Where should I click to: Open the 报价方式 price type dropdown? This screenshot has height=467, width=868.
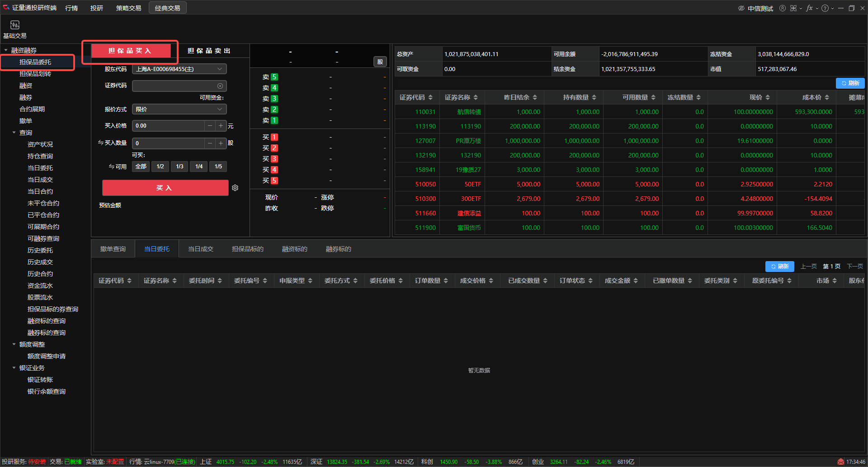pos(179,110)
